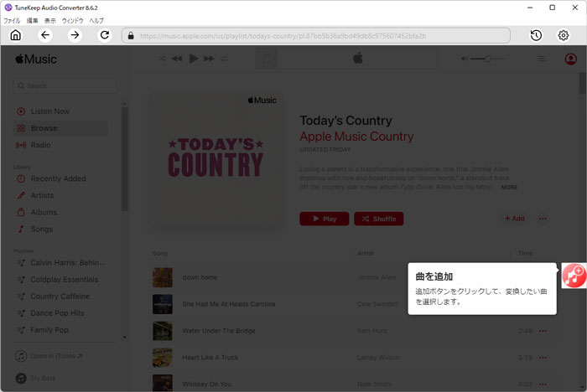
Task: Open options for Heart Like A Truck
Action: tap(543, 358)
